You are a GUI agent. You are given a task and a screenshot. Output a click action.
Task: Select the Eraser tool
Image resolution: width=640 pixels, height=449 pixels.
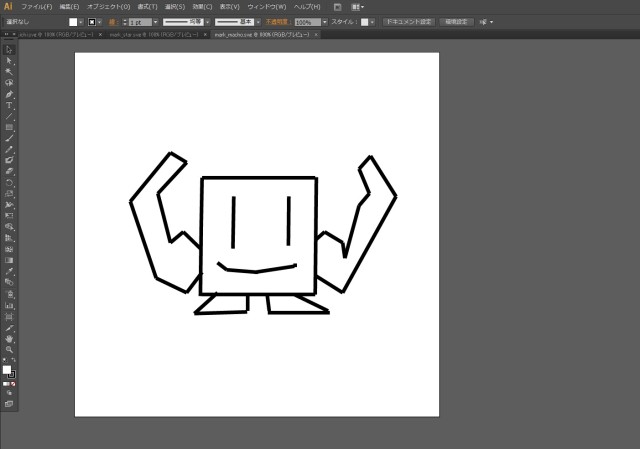[9, 171]
